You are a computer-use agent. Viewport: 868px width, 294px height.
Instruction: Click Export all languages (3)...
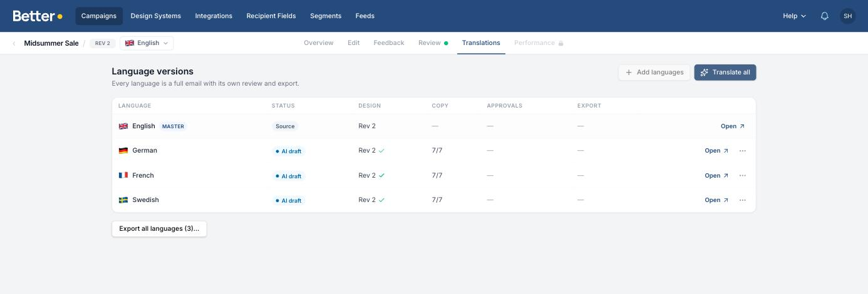pyautogui.click(x=159, y=229)
